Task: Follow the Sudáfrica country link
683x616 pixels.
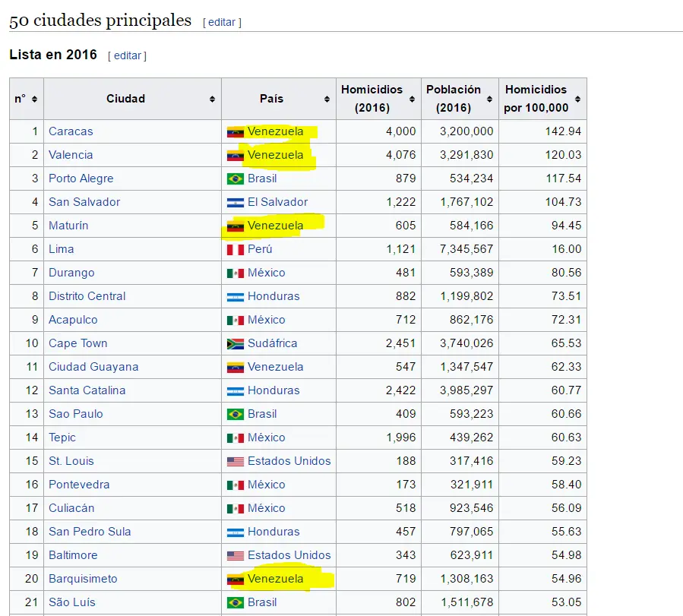Action: (272, 343)
